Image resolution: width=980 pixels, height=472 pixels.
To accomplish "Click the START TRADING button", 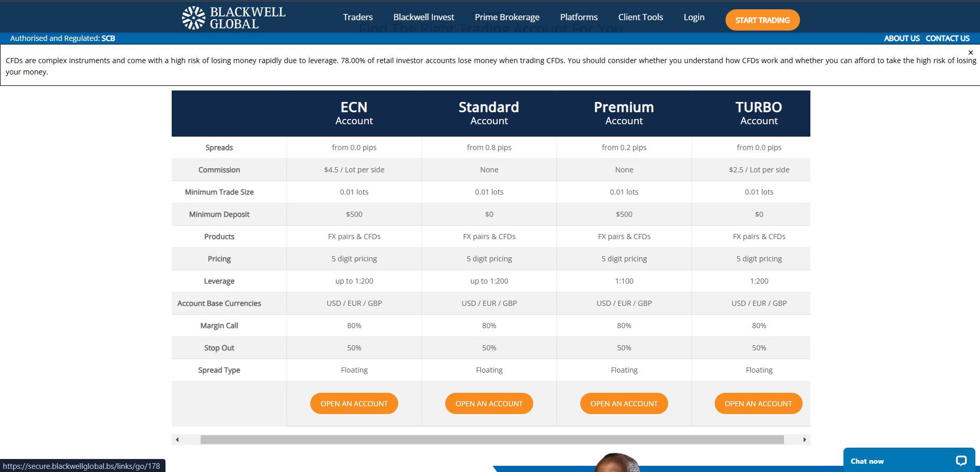I will tap(762, 20).
